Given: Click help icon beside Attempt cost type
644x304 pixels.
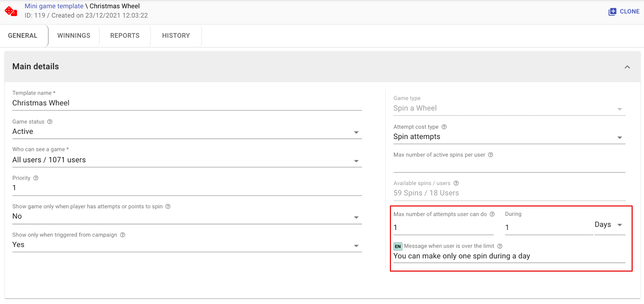Looking at the screenshot, I should [444, 127].
